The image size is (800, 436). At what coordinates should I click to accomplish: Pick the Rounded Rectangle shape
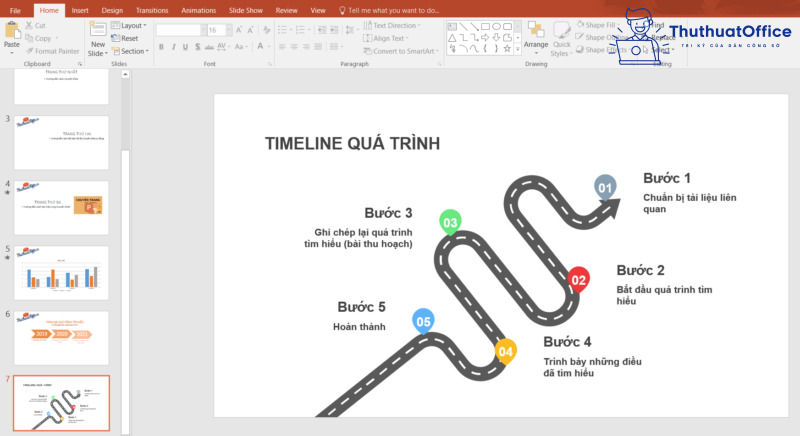pyautogui.click(x=507, y=27)
